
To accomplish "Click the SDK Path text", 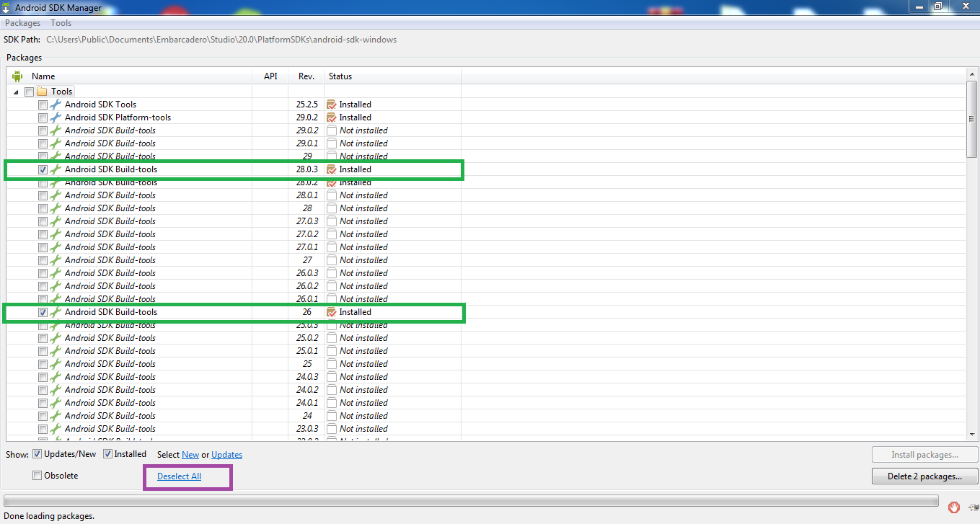I will [x=221, y=40].
